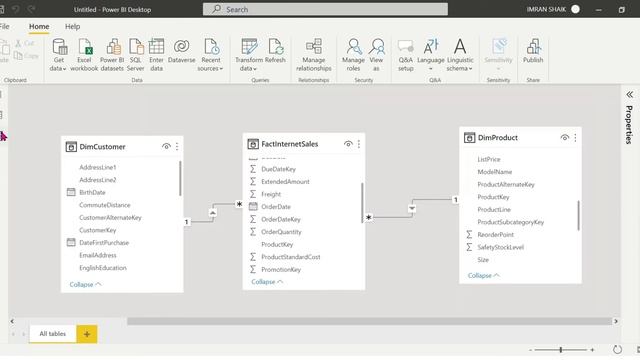This screenshot has height=360, width=640.
Task: Collapse the DimProduct table card
Action: tap(484, 276)
